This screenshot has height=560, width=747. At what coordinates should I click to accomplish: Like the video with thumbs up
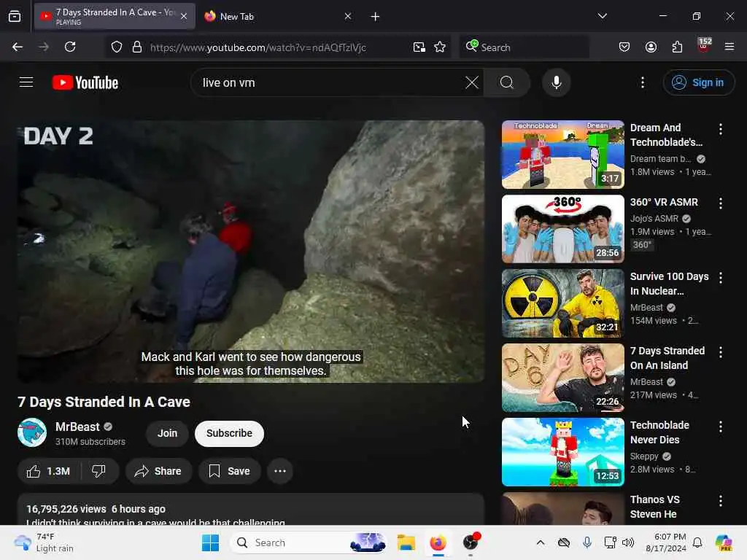pos(49,472)
